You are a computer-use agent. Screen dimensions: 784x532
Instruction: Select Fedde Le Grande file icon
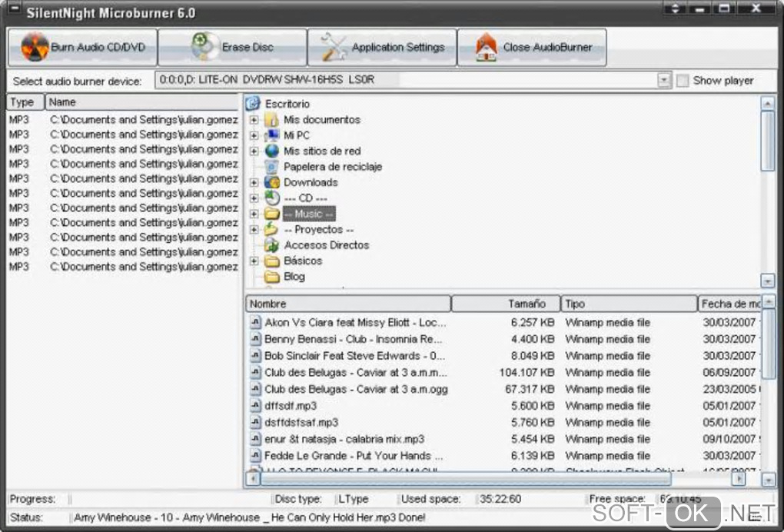coord(255,455)
